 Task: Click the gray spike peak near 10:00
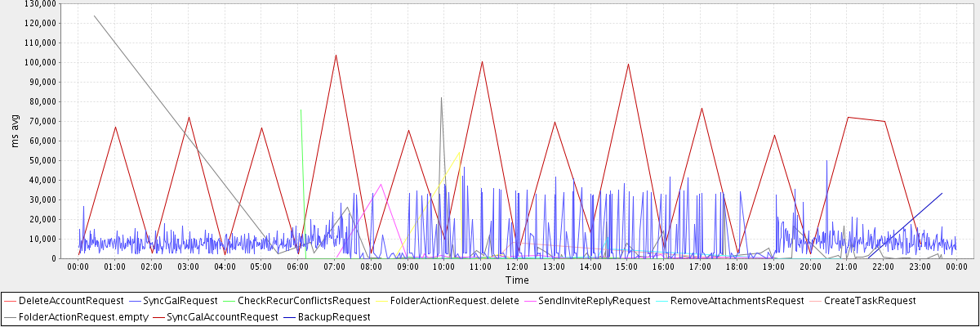tap(441, 97)
